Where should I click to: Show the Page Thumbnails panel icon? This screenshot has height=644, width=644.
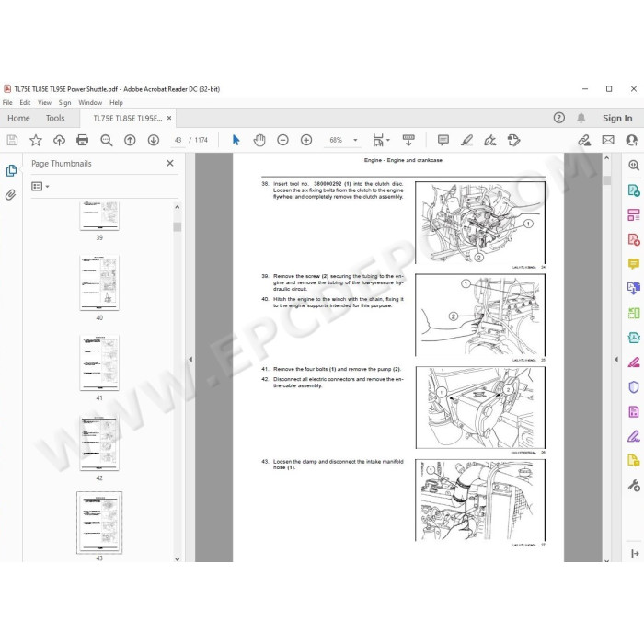(x=11, y=170)
